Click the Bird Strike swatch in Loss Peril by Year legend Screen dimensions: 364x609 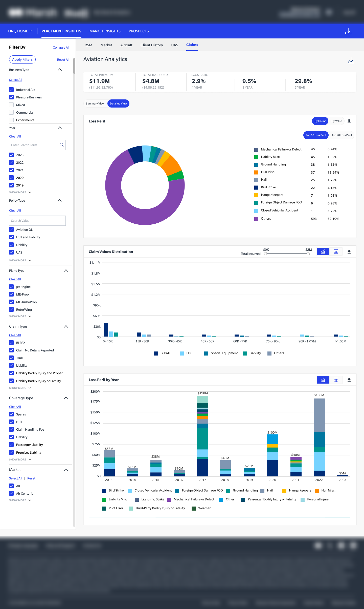tap(104, 491)
